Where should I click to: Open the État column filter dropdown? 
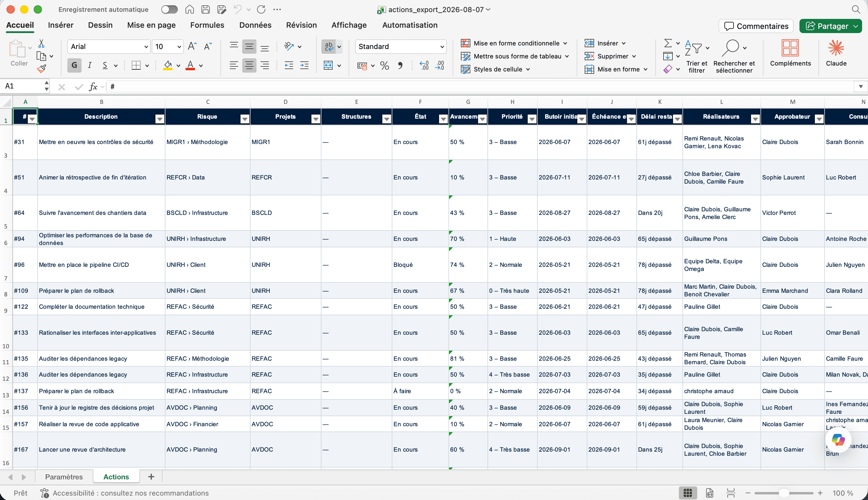443,119
